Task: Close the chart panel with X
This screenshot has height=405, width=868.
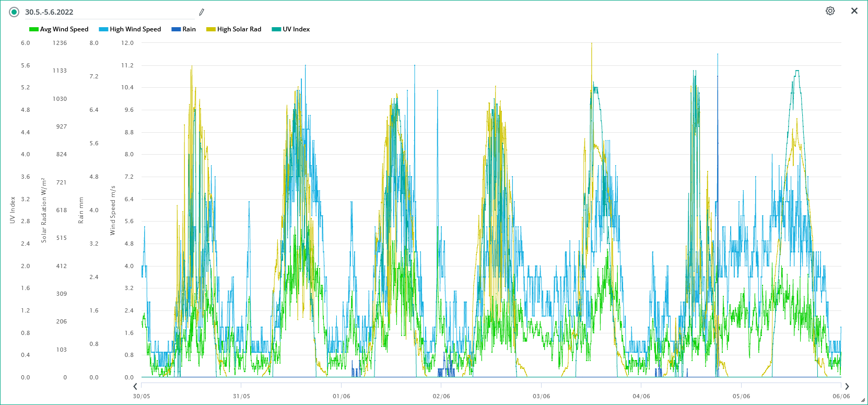Action: (x=854, y=11)
